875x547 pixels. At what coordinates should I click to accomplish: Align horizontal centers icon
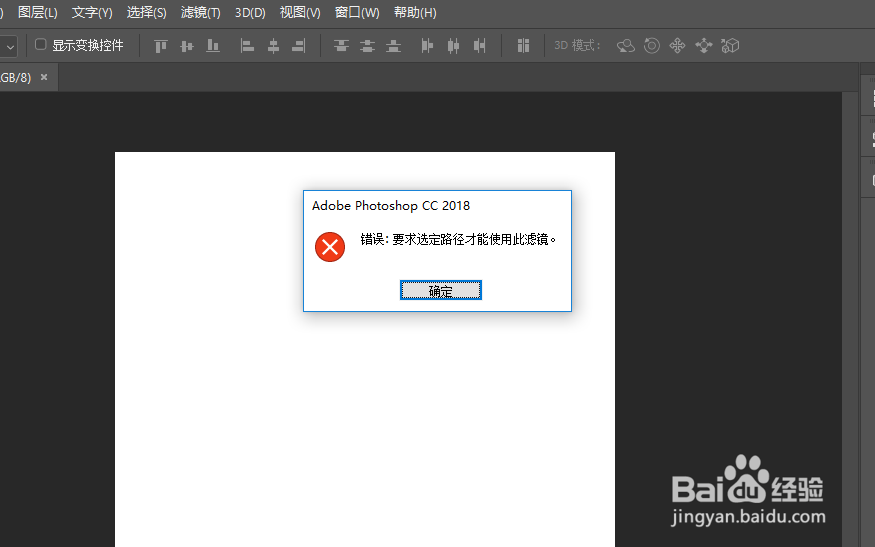pyautogui.click(x=273, y=46)
